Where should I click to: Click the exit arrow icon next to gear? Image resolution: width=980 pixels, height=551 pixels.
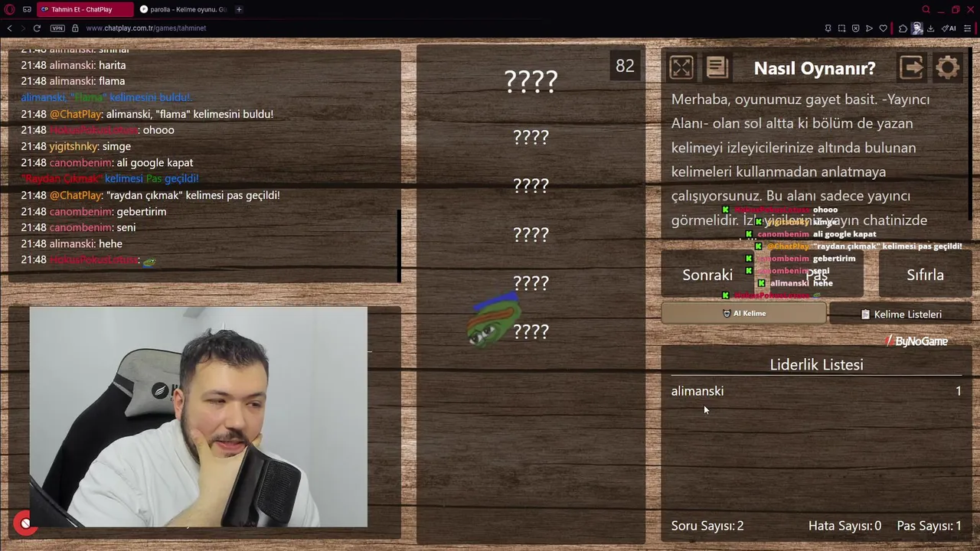pos(912,67)
